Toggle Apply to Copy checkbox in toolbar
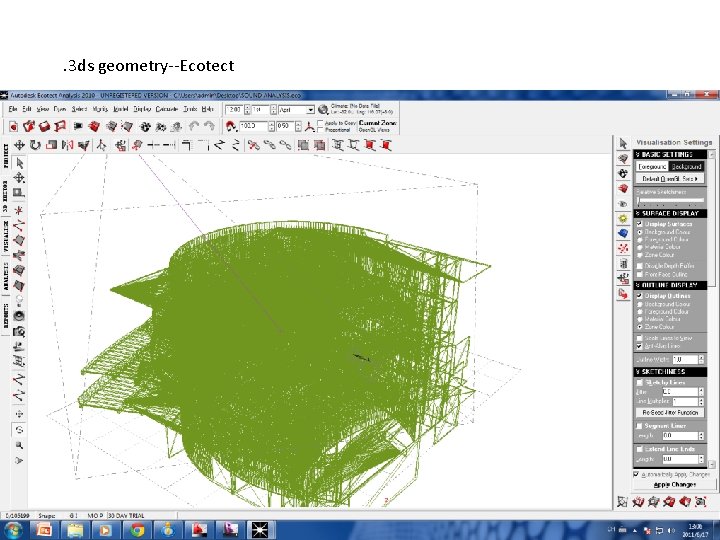Screen dimensions: 720x540 pos(321,123)
